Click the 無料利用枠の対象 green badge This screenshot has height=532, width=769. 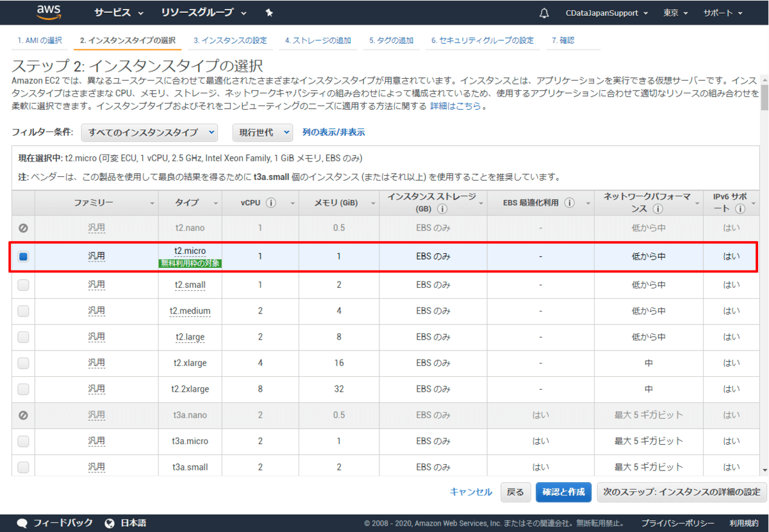point(190,263)
